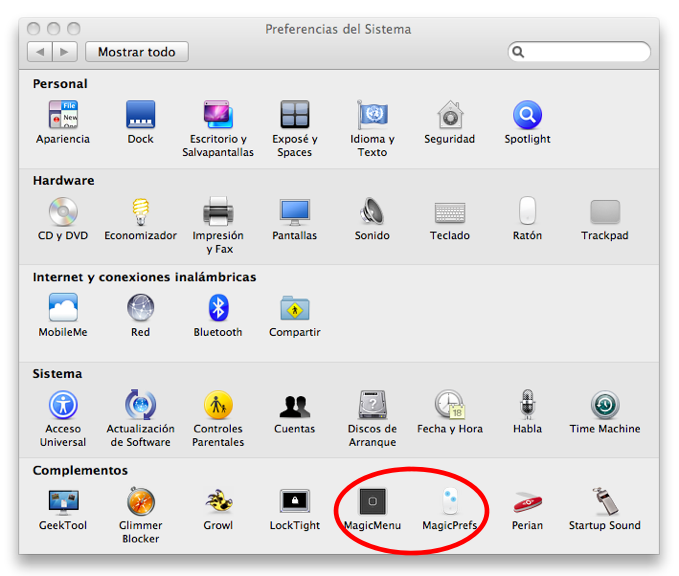Open the MagicMenu preference pane
Image resolution: width=679 pixels, height=576 pixels.
[x=372, y=501]
